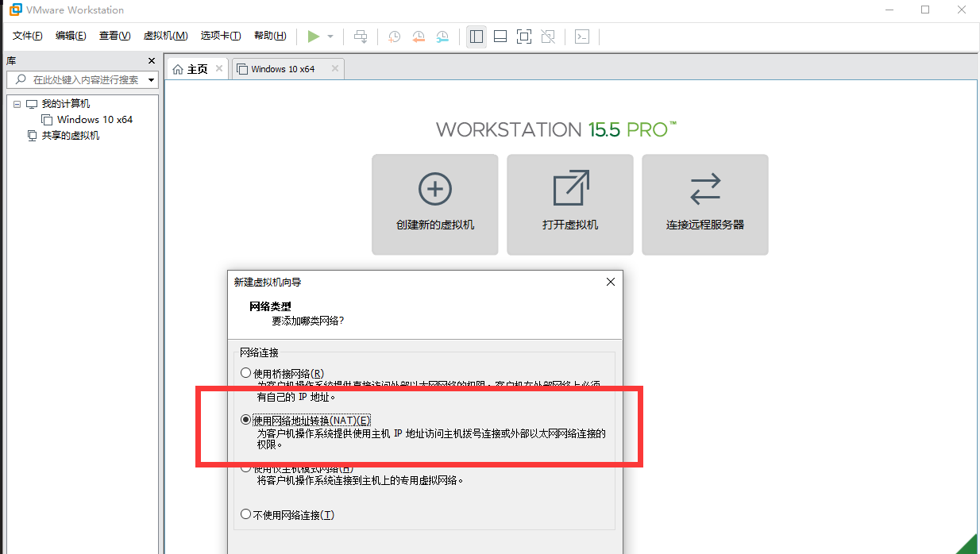Click the 库 panel title
This screenshot has height=554, width=980.
[x=11, y=61]
